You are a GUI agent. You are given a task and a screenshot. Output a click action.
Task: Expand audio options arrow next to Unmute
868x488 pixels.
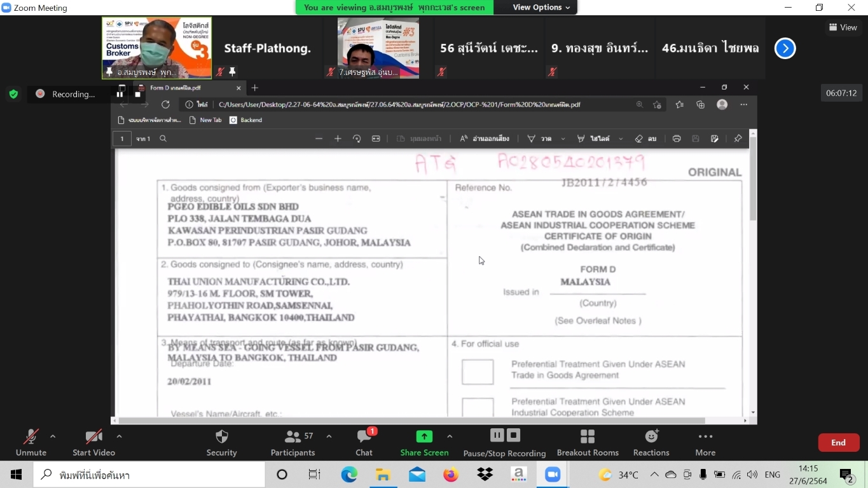(53, 437)
